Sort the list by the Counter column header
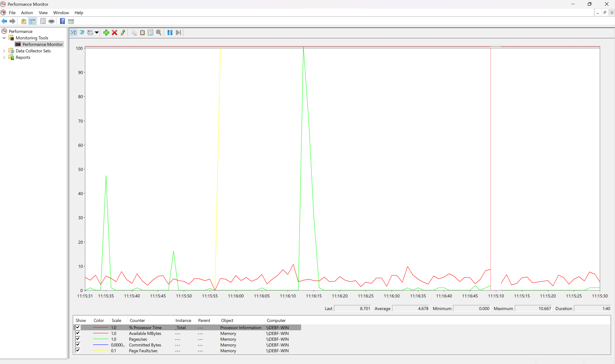The width and height of the screenshot is (615, 364). 137,320
